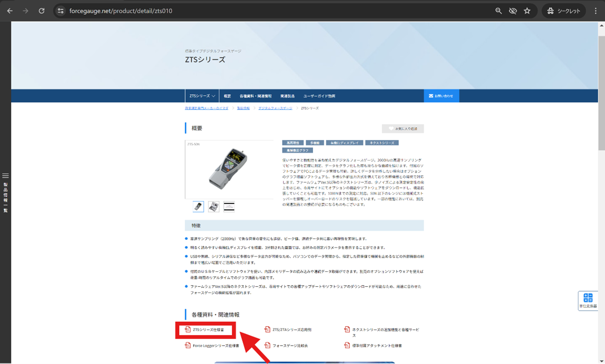Click the PDF icon beside フォースゲージ比較表

click(267, 346)
